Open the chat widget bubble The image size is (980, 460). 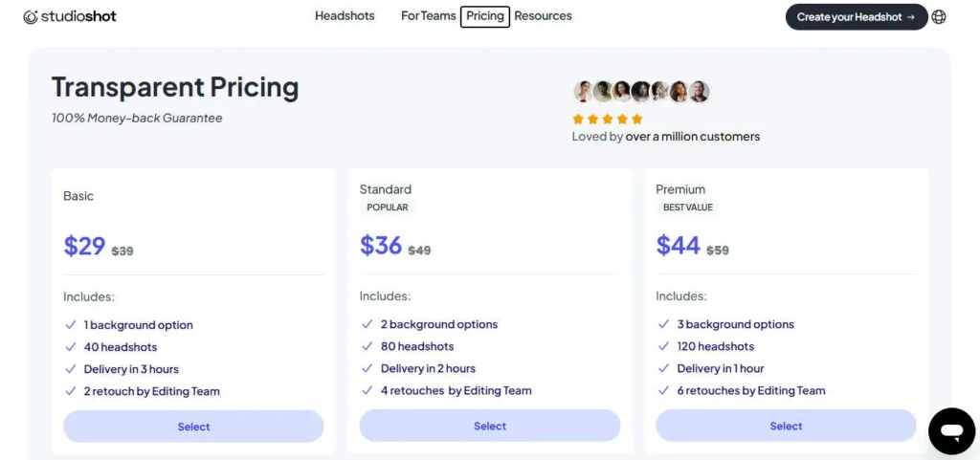(951, 431)
